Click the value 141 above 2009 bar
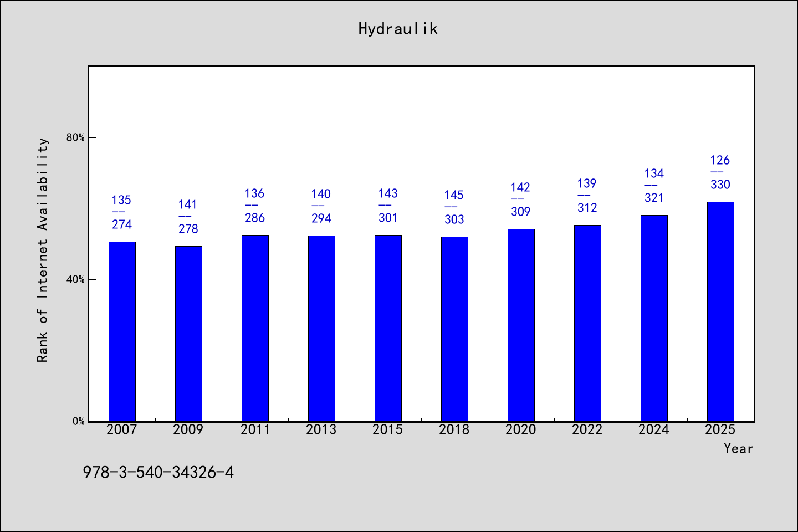The height and width of the screenshot is (532, 798). 188,204
